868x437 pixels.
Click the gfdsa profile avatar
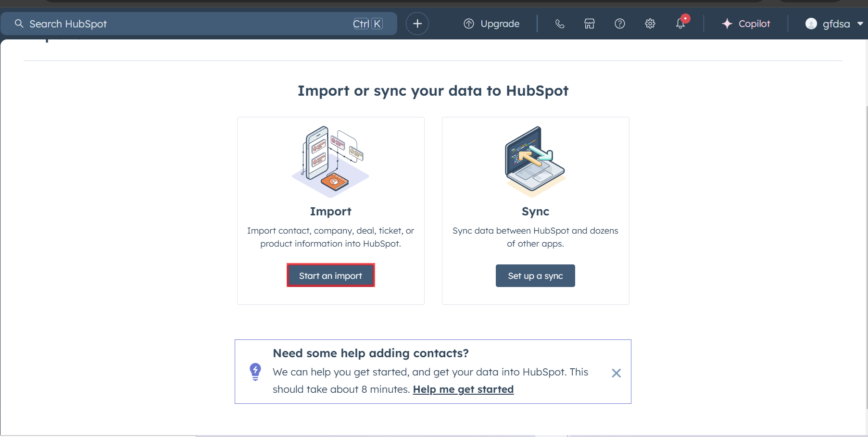pyautogui.click(x=811, y=24)
